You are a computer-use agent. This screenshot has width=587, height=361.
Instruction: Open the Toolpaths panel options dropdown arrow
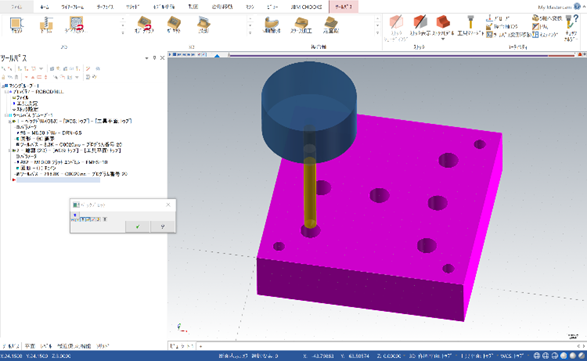point(147,58)
